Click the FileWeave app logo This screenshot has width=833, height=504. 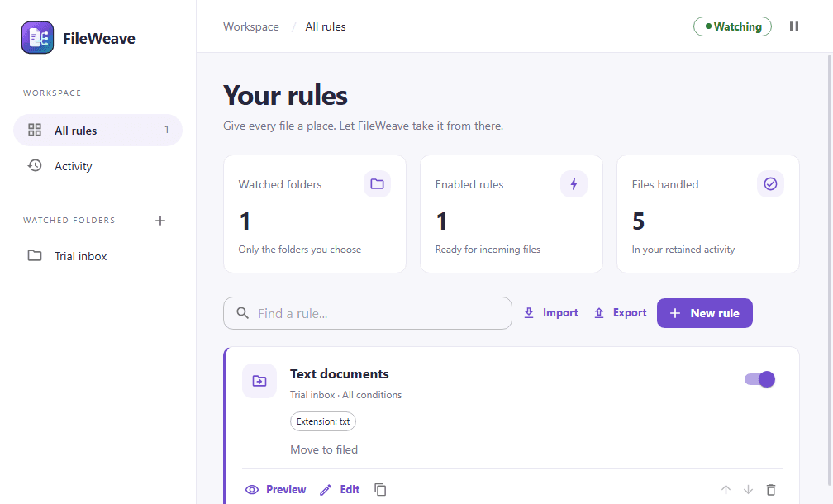37,38
